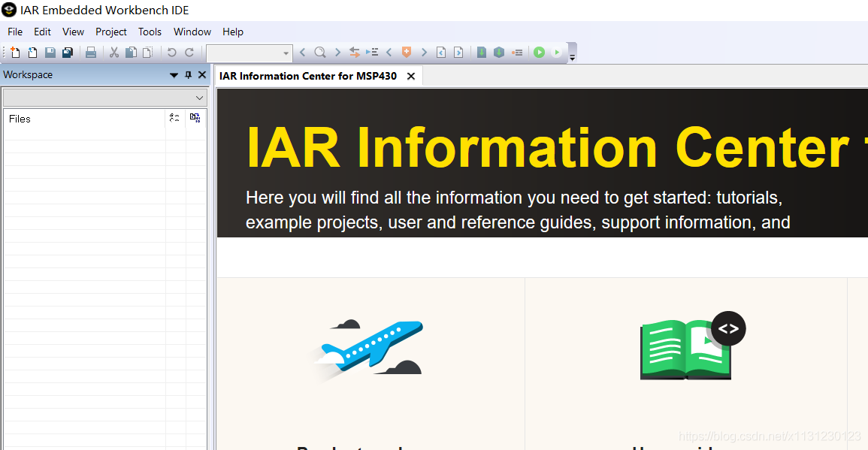Screen dimensions: 868x450
Task: Click the Redo arrow icon
Action: 189,53
